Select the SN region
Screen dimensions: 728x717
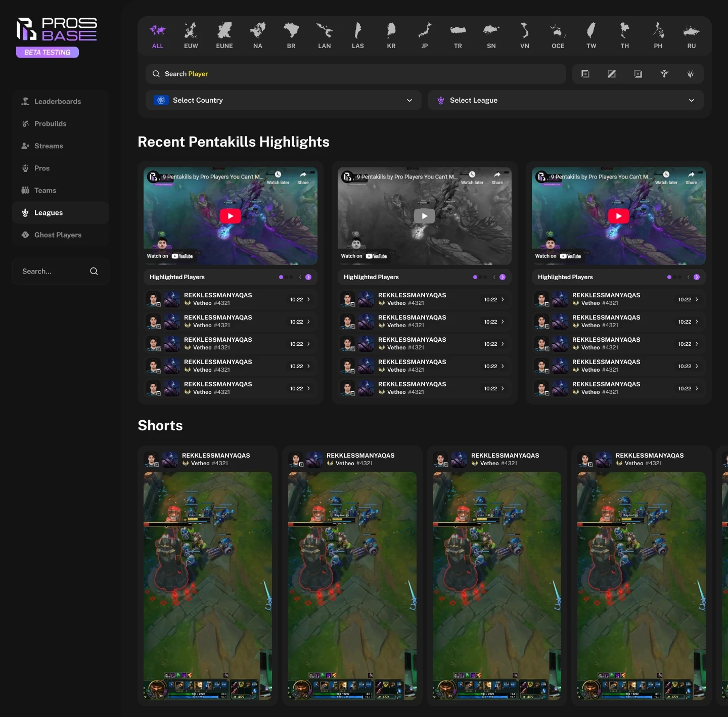tap(491, 36)
